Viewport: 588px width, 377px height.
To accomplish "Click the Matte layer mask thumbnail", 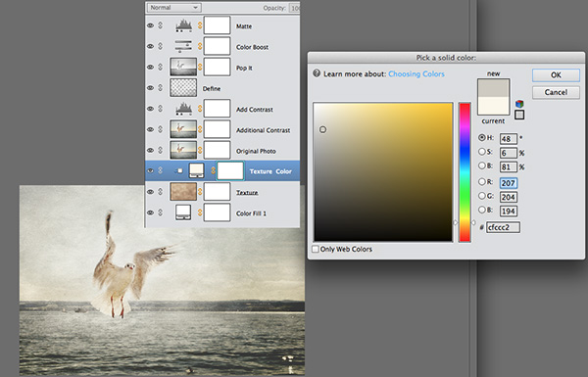I will (218, 25).
